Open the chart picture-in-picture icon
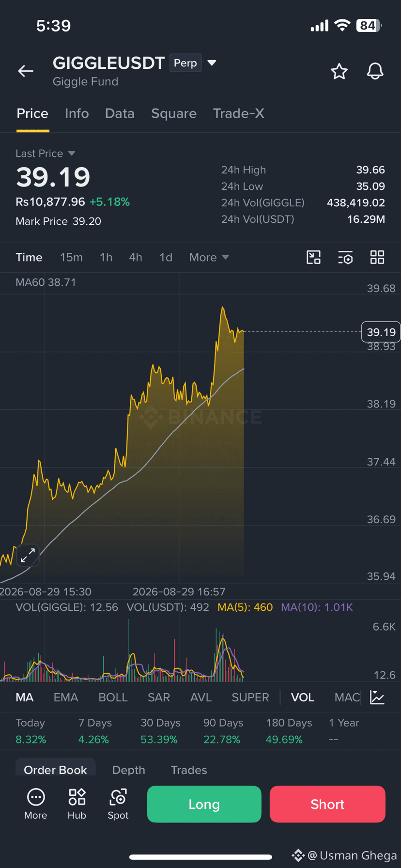Viewport: 401px width, 868px height. (x=314, y=257)
